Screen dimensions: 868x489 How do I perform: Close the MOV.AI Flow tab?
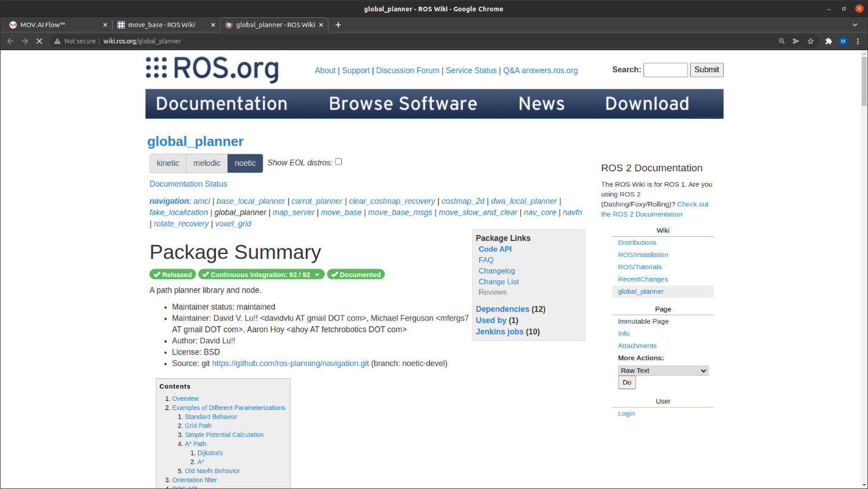(x=105, y=24)
